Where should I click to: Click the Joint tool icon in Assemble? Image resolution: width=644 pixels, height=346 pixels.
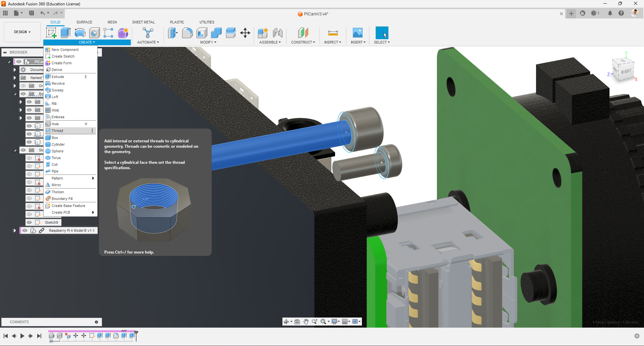point(277,33)
